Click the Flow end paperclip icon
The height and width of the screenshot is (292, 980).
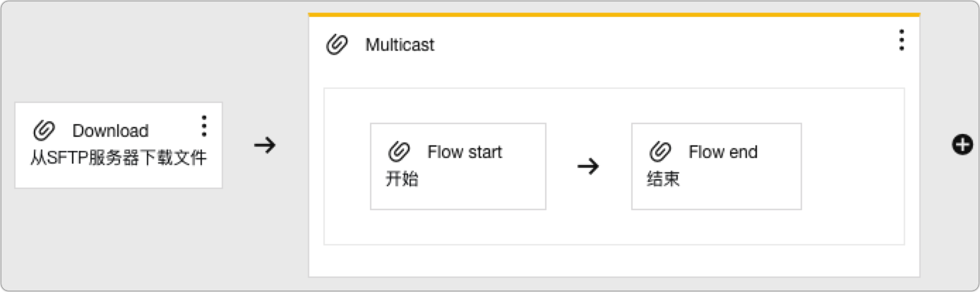coord(660,152)
